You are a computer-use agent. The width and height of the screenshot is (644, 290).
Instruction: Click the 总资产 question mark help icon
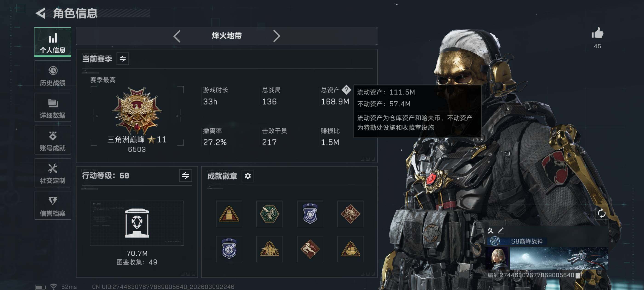tap(346, 90)
